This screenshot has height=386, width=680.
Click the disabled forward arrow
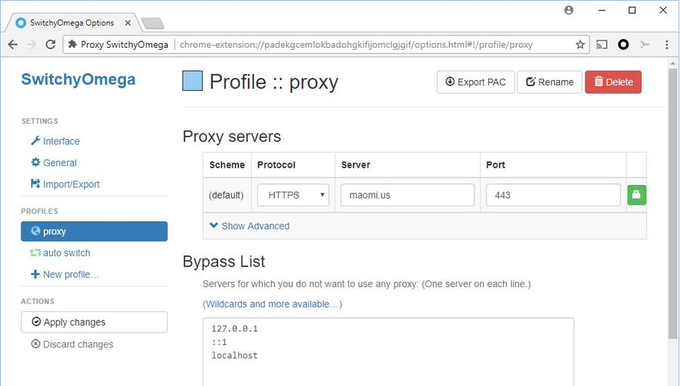pos(32,44)
